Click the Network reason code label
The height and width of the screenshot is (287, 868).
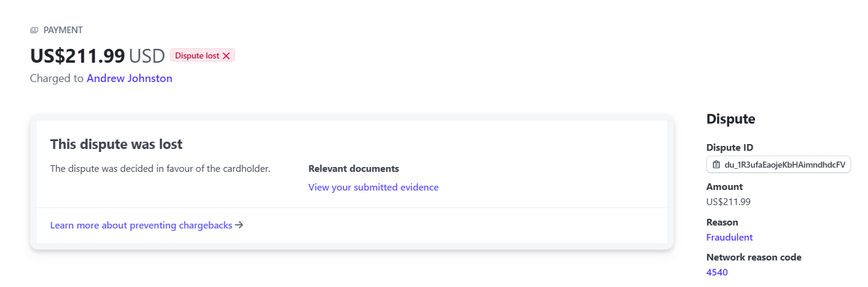(754, 257)
